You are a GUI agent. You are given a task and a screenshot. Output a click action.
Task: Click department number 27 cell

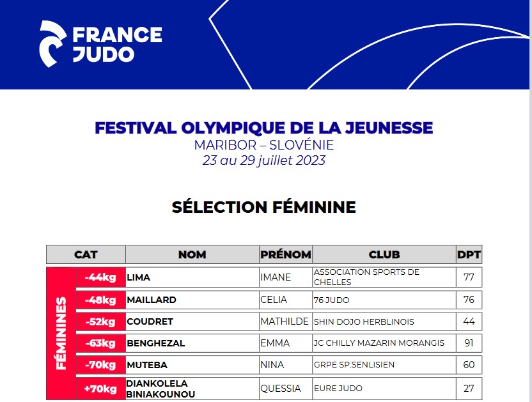point(469,388)
